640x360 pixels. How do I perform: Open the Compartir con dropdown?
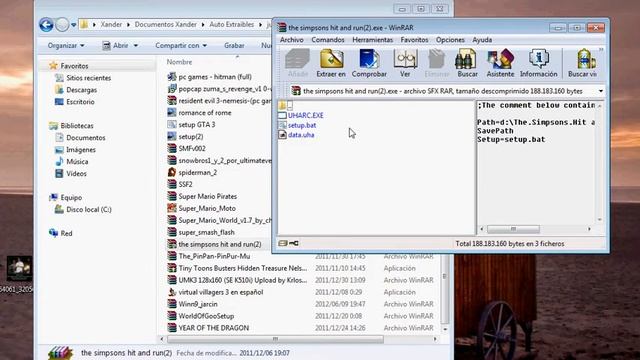pyautogui.click(x=181, y=46)
